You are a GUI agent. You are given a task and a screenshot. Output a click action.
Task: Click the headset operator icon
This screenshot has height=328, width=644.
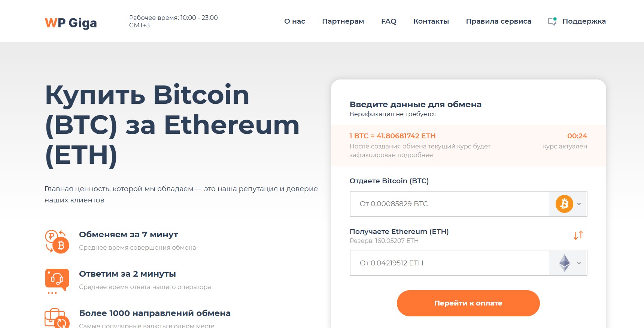pos(57,281)
